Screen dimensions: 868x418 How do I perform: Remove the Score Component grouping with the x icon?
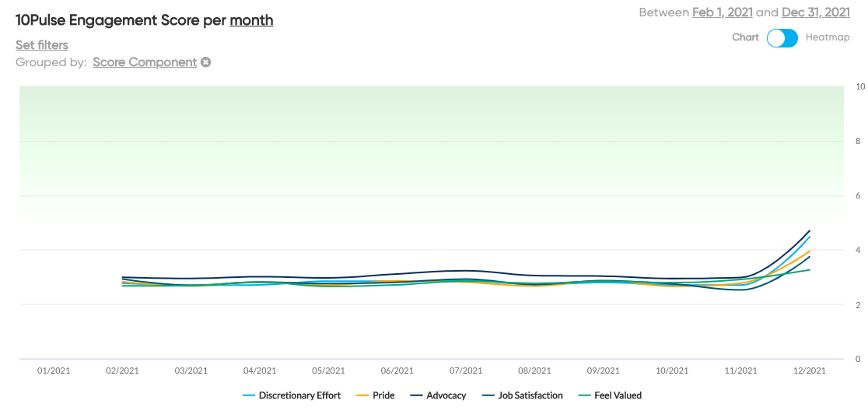206,62
